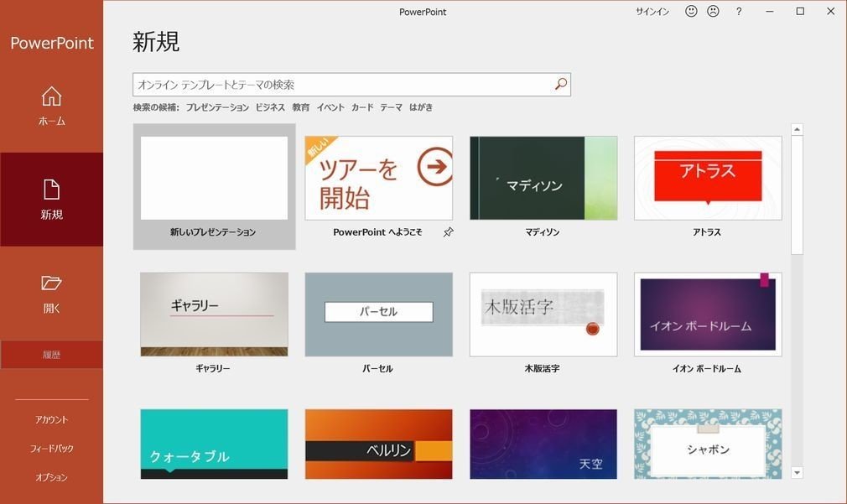Select the マディソン theme thumbnail
This screenshot has height=504, width=847.
(x=543, y=179)
